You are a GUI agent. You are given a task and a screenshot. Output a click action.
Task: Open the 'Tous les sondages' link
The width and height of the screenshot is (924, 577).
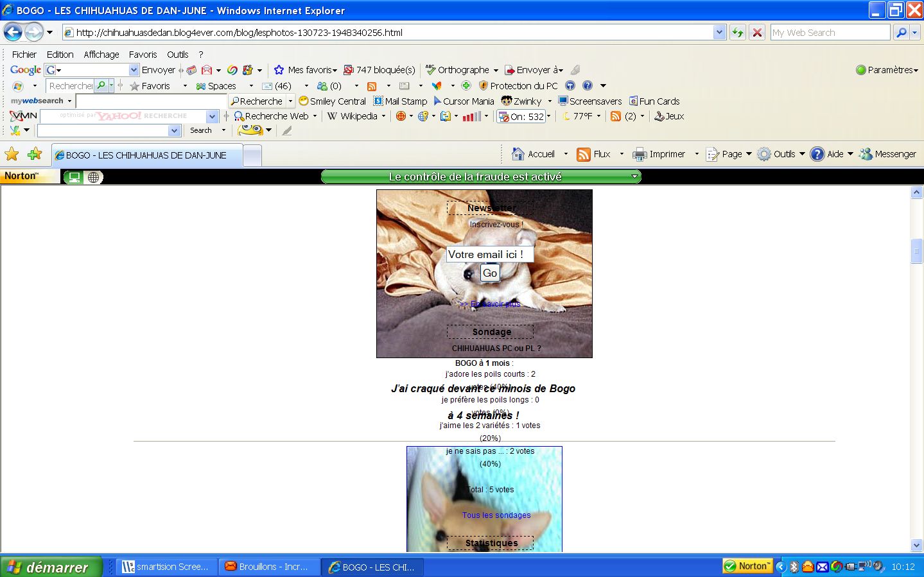point(496,515)
